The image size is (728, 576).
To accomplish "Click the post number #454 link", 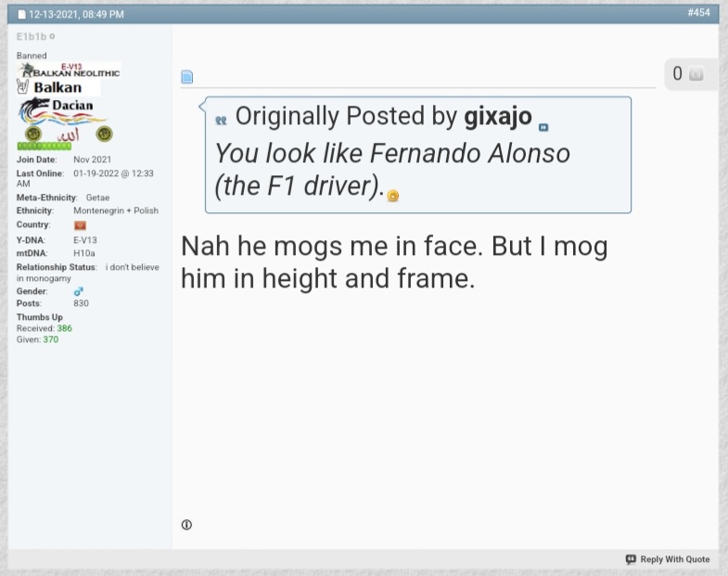I will (x=698, y=13).
